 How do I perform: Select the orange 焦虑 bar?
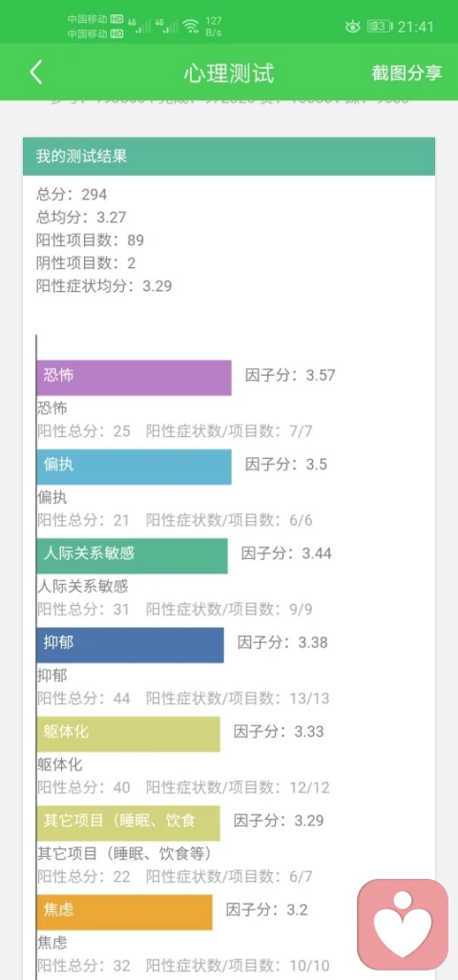coord(124,912)
